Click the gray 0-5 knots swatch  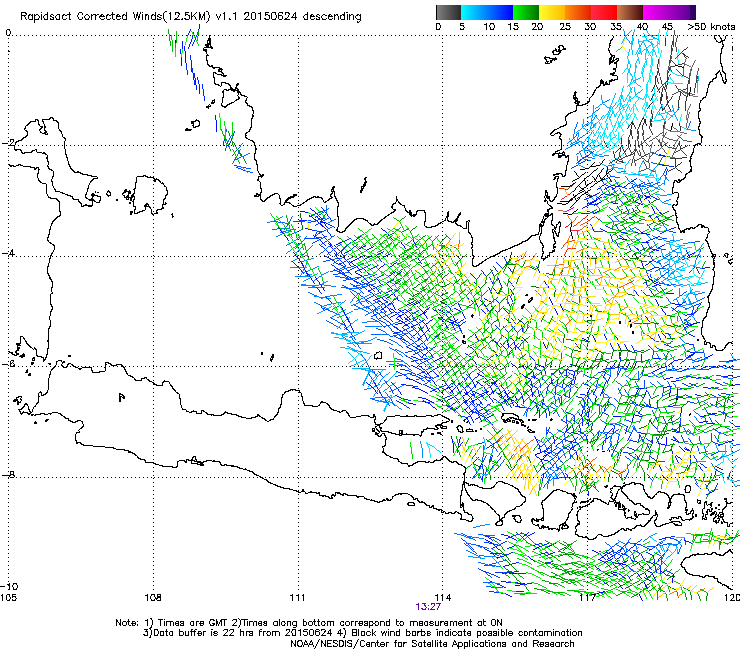(448, 12)
